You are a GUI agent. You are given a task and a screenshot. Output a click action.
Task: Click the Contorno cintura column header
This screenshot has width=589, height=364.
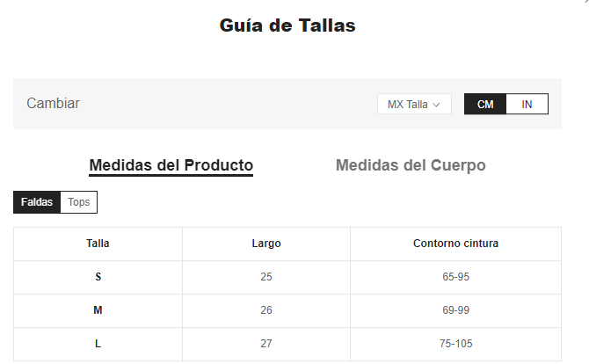[455, 244]
